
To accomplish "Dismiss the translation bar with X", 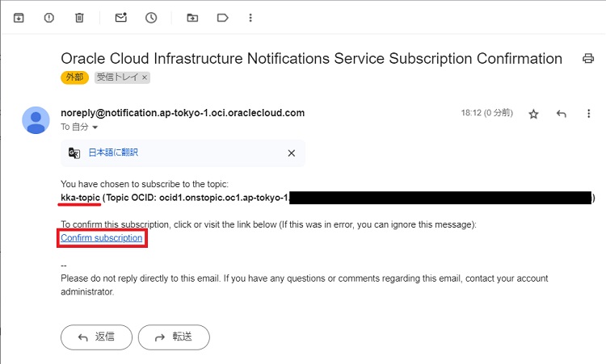I will [292, 153].
